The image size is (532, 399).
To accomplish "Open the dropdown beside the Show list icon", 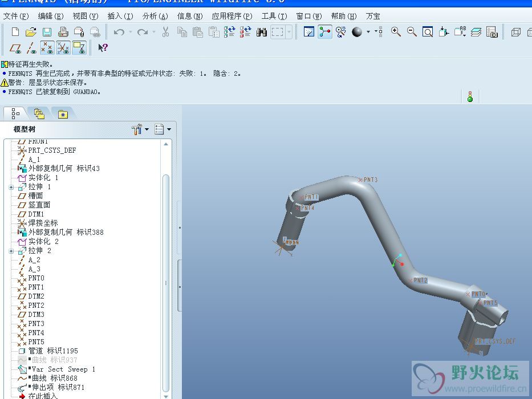I will pyautogui.click(x=169, y=129).
